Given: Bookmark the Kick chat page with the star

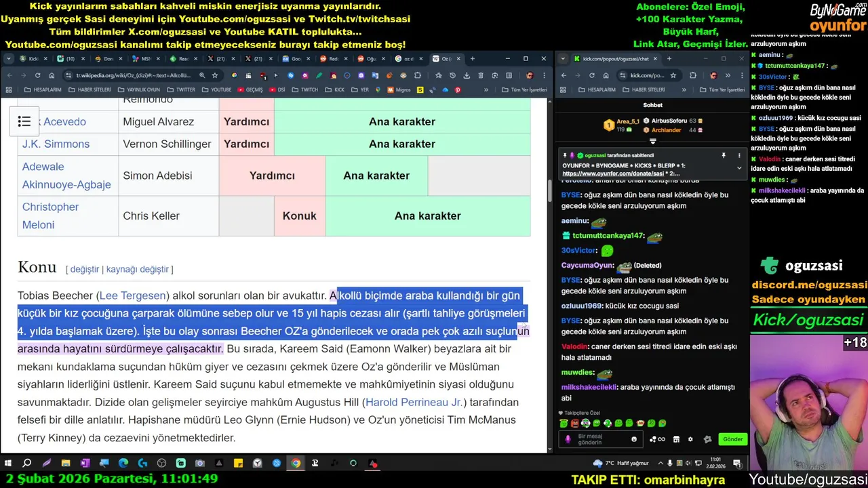Looking at the screenshot, I should click(x=673, y=75).
